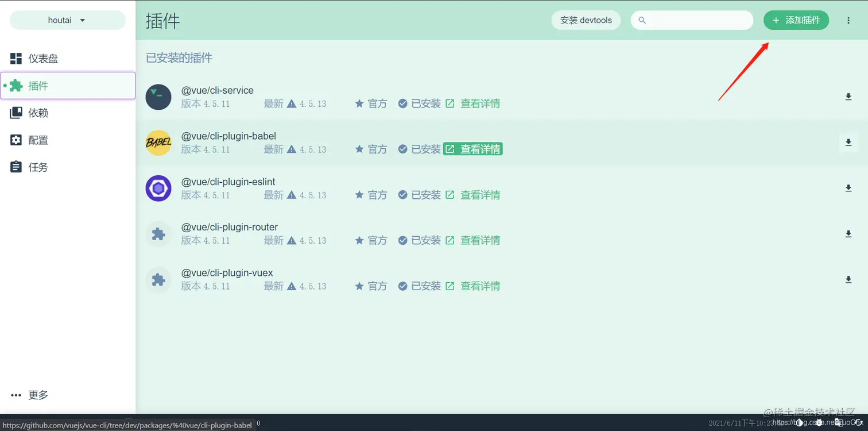This screenshot has width=868, height=431.
Task: Select the @vue/cli-plugin-eslint plugin name
Action: tap(228, 182)
